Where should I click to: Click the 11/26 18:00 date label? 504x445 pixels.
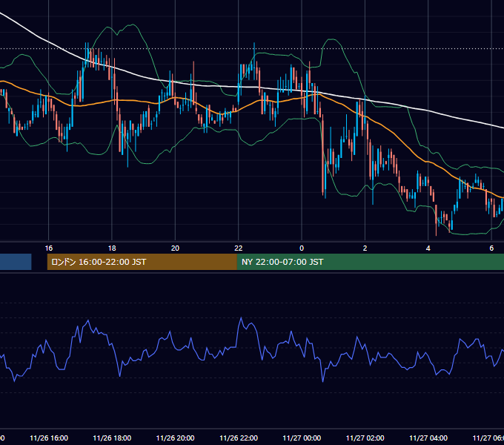(112, 438)
